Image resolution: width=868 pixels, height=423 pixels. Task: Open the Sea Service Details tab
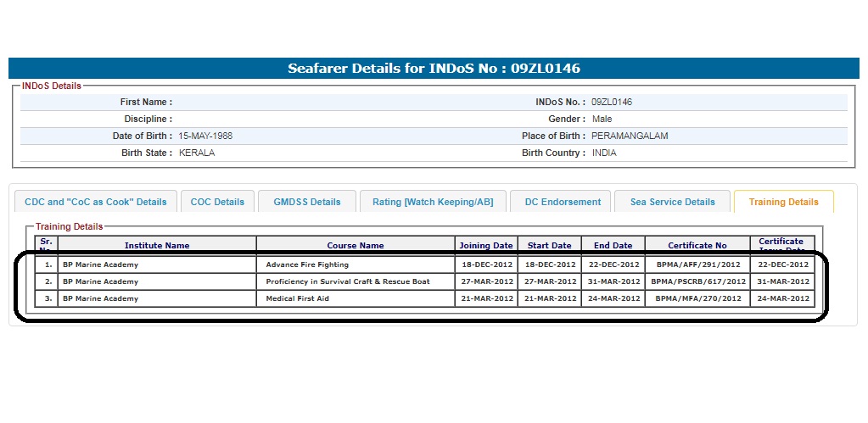pos(672,202)
